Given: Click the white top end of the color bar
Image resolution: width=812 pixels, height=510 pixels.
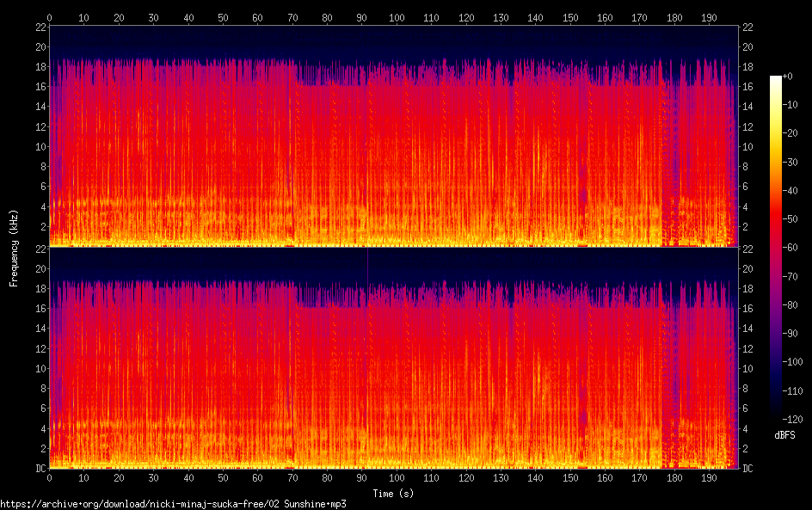Looking at the screenshot, I should (x=776, y=79).
